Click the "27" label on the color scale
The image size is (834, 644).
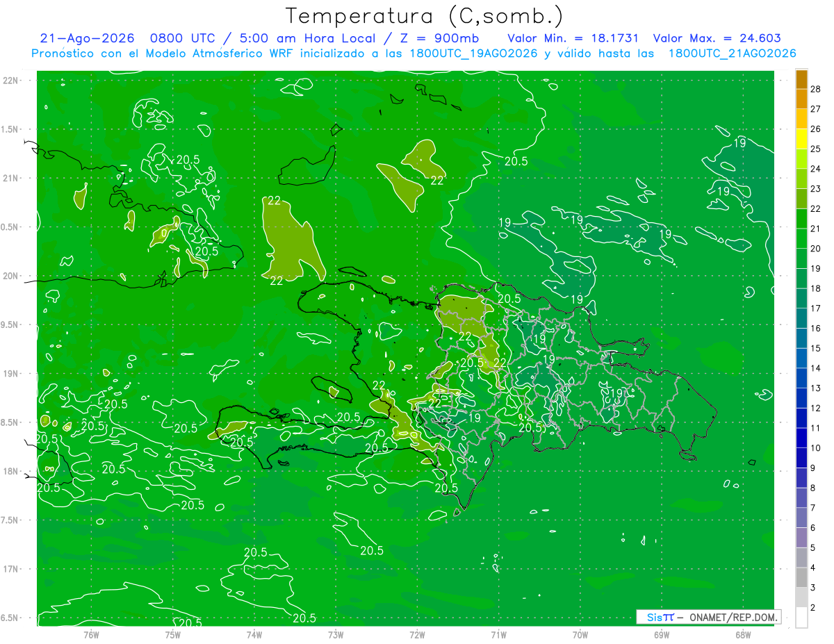[x=815, y=109]
